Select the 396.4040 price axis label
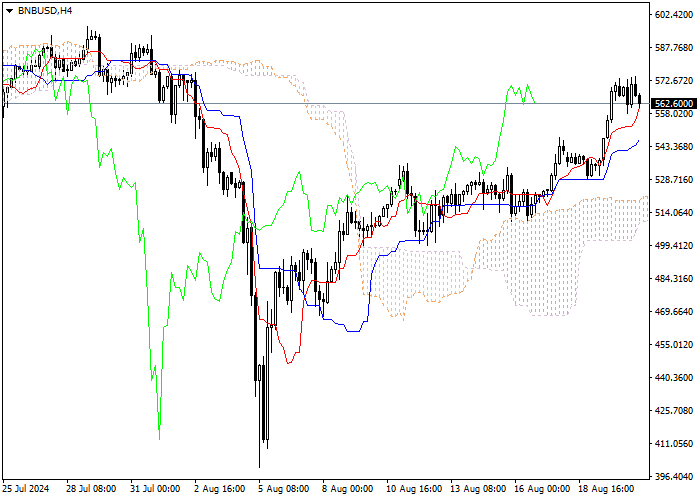The image size is (700, 500). (x=674, y=476)
